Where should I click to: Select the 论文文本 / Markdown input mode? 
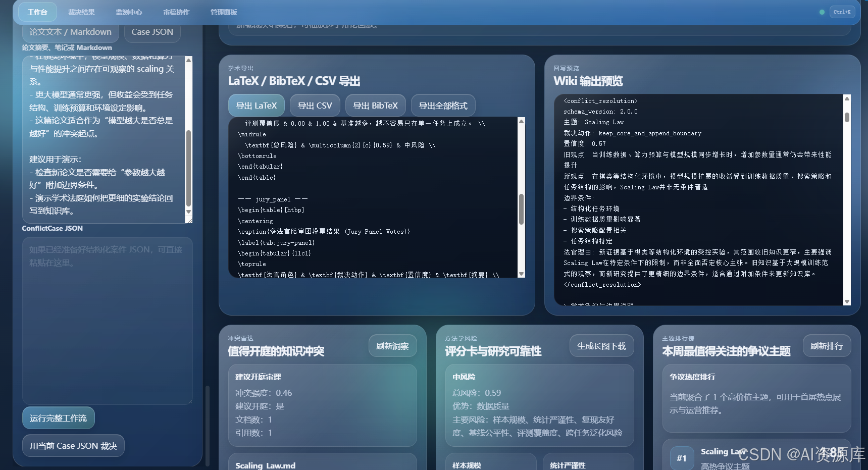point(70,32)
